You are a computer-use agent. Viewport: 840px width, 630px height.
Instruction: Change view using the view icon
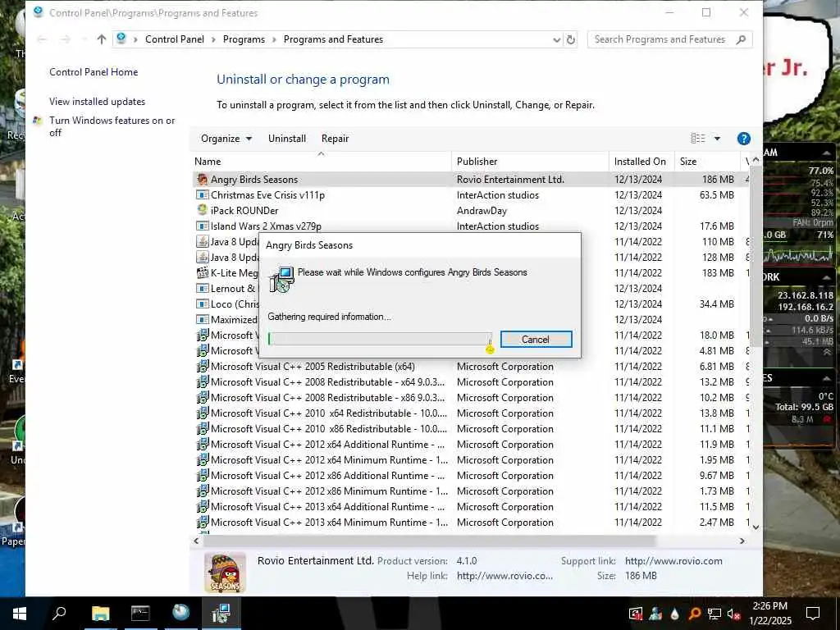click(698, 139)
